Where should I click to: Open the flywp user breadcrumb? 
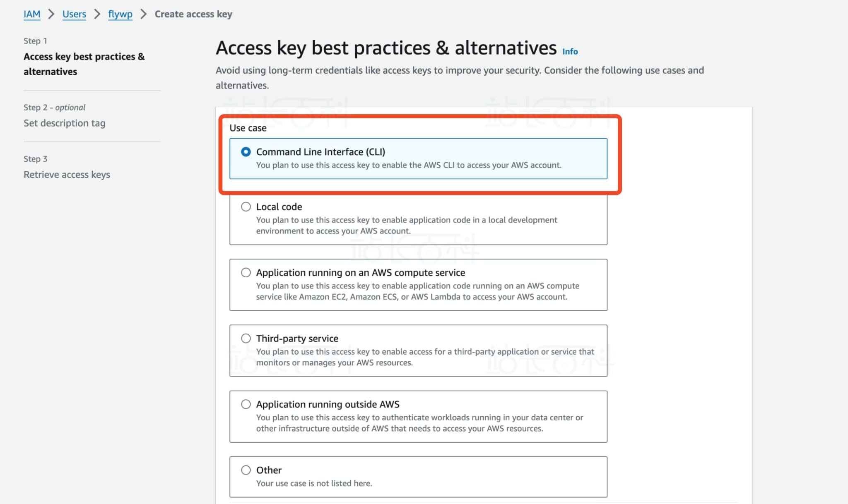click(120, 14)
